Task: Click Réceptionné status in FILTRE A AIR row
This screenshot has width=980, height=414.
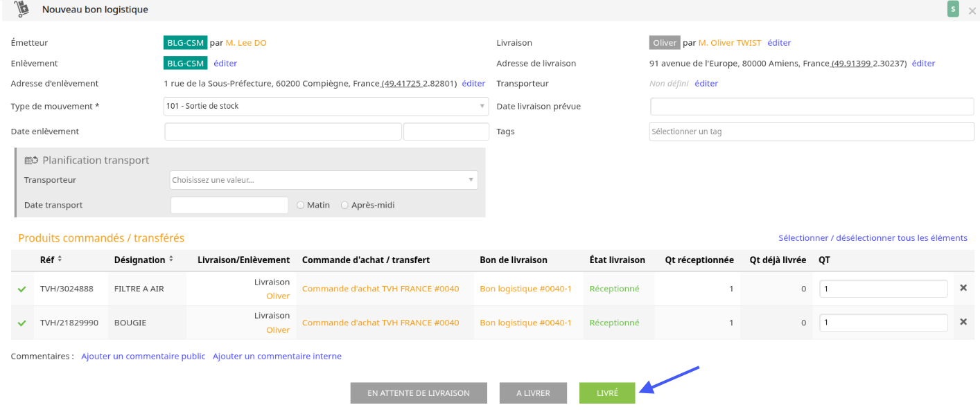Action: click(614, 289)
